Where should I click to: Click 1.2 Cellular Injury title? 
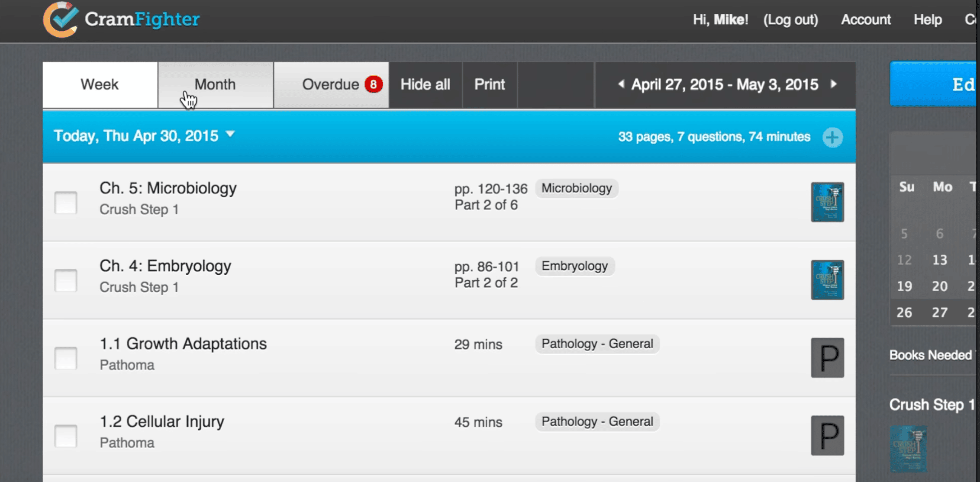pyautogui.click(x=162, y=421)
